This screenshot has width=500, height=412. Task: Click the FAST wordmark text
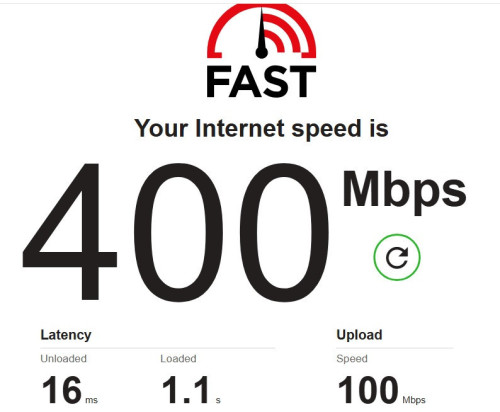click(x=261, y=82)
